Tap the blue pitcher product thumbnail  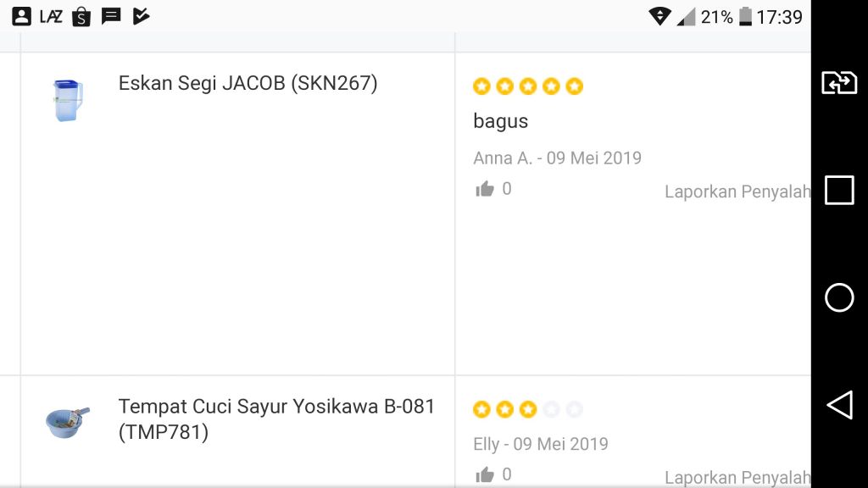[x=68, y=101]
